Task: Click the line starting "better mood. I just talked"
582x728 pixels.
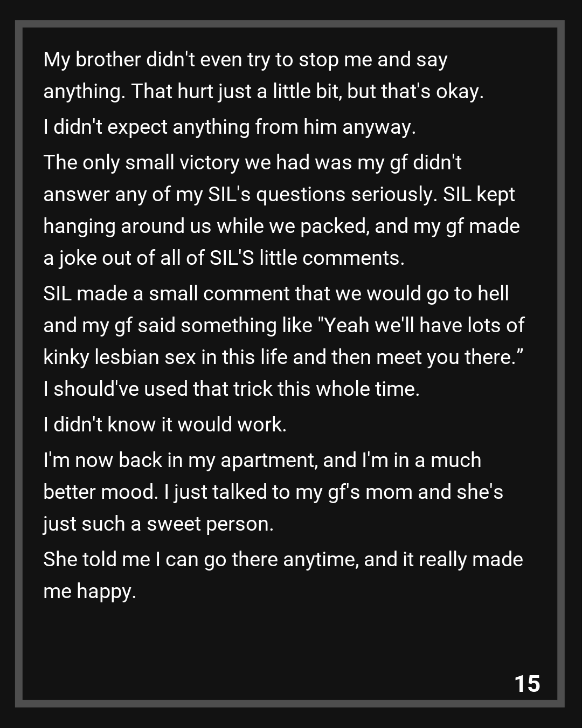Action: 273,492
